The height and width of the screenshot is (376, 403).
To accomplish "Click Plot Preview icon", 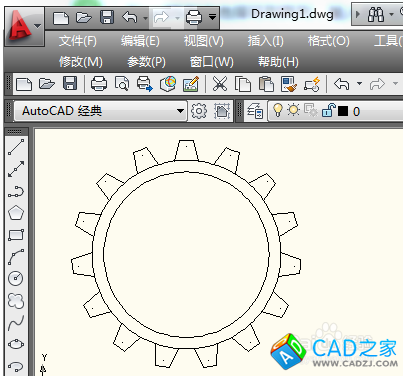I will pos(122,84).
